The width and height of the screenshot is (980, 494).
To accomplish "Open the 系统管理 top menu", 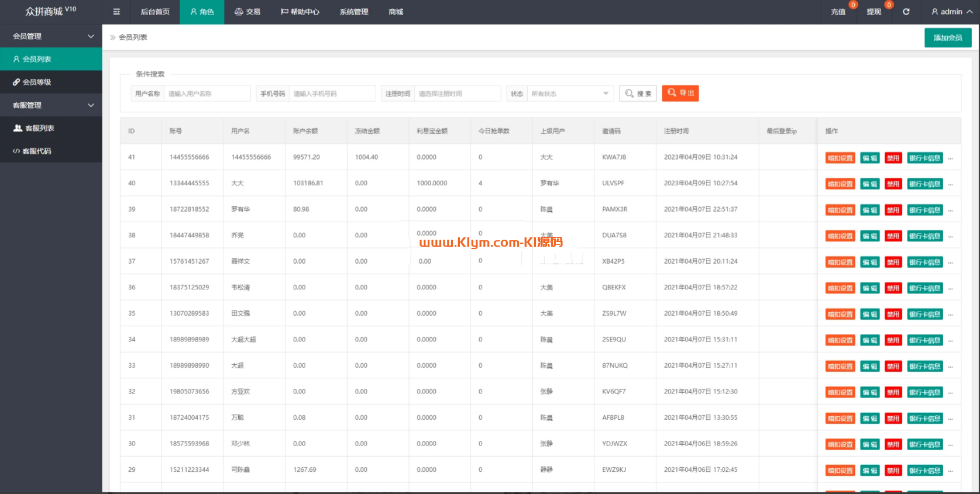I will (x=354, y=12).
